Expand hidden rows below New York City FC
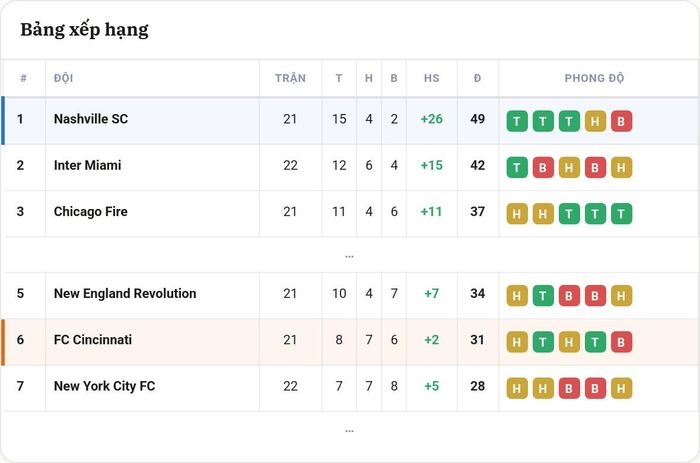The width and height of the screenshot is (700, 463). tap(350, 430)
